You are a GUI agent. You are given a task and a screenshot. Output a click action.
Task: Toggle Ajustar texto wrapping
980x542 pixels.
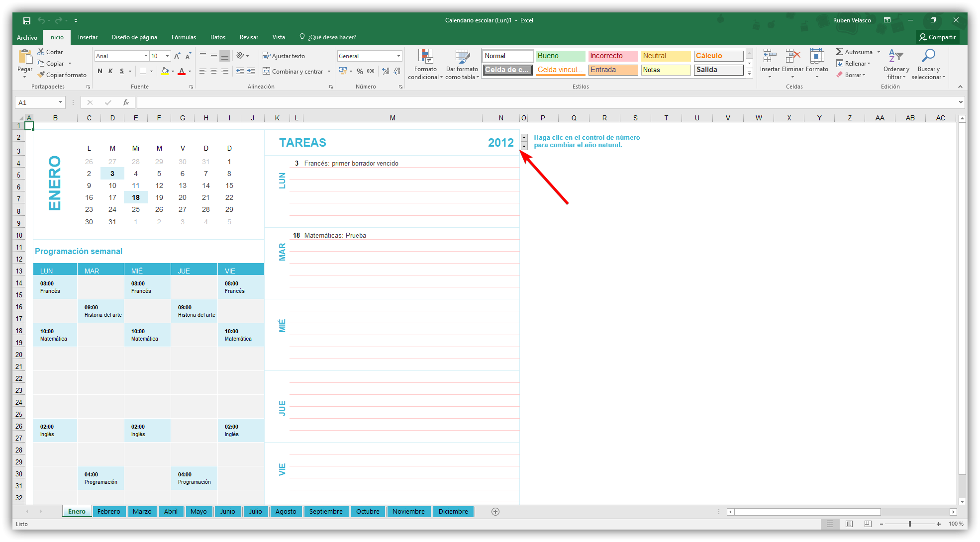point(284,56)
